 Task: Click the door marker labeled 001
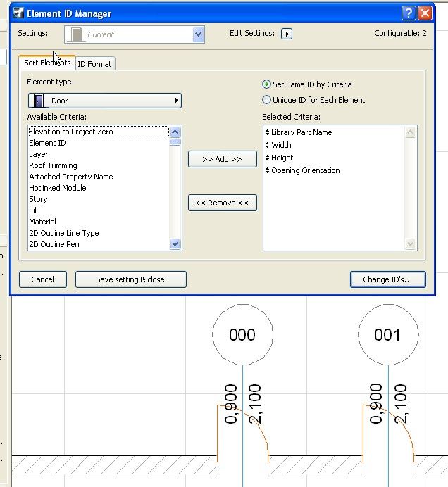click(x=388, y=334)
